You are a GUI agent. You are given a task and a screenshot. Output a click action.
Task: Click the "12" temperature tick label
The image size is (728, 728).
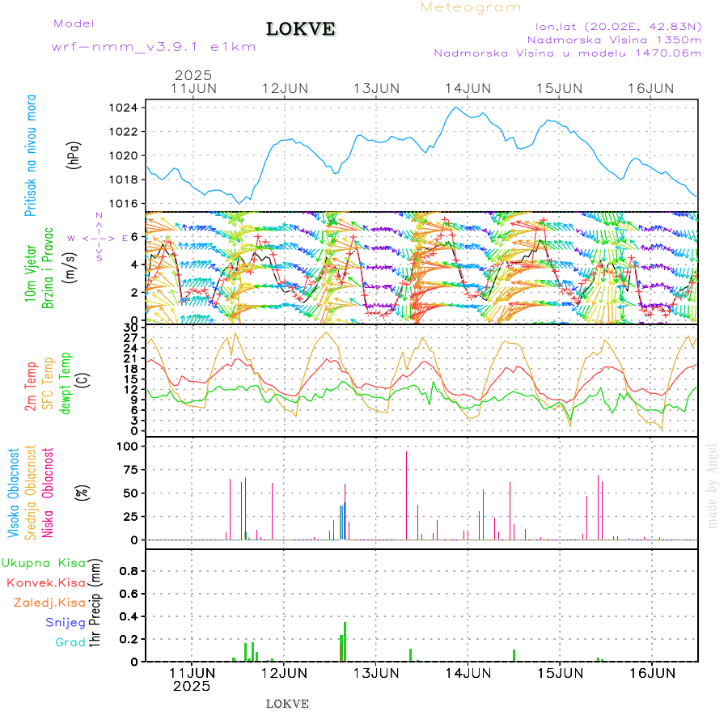tap(131, 390)
